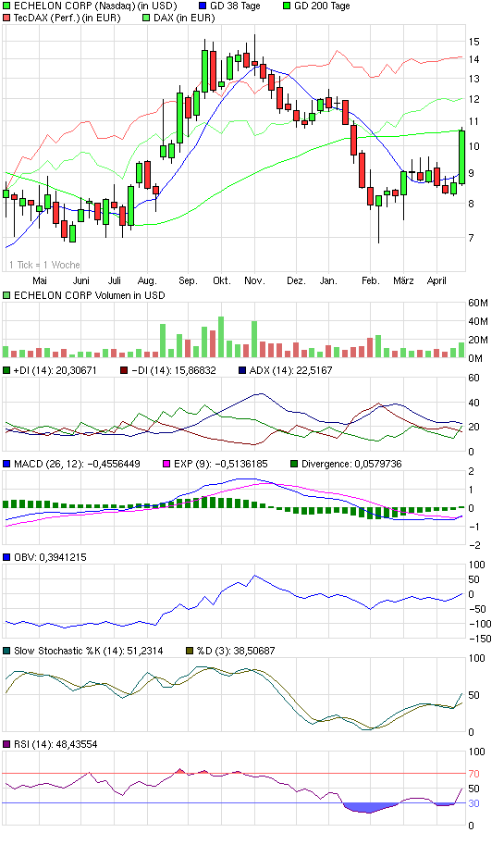Click the last tall green April candlestick
Viewport: 504px width, 845px height.
point(462,156)
